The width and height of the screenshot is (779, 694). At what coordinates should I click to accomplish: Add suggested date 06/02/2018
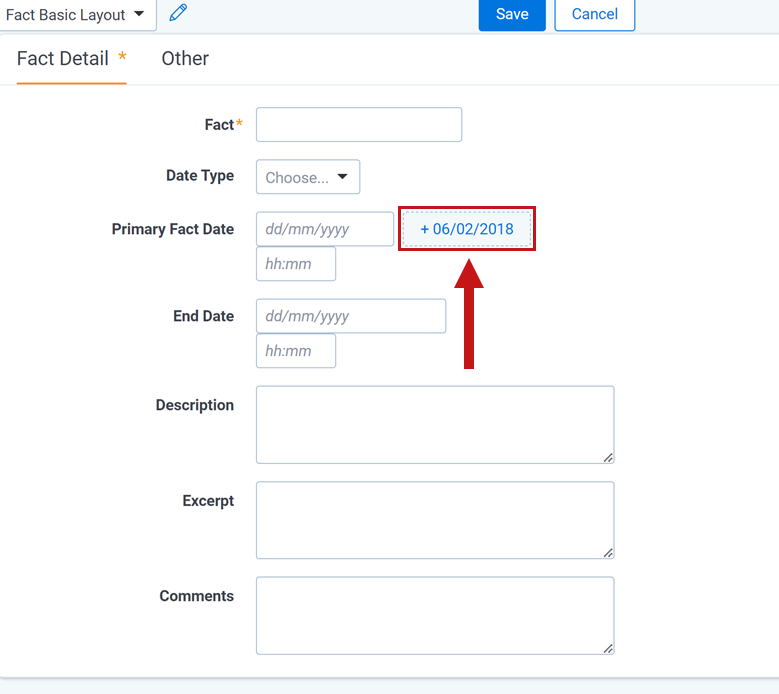point(467,229)
